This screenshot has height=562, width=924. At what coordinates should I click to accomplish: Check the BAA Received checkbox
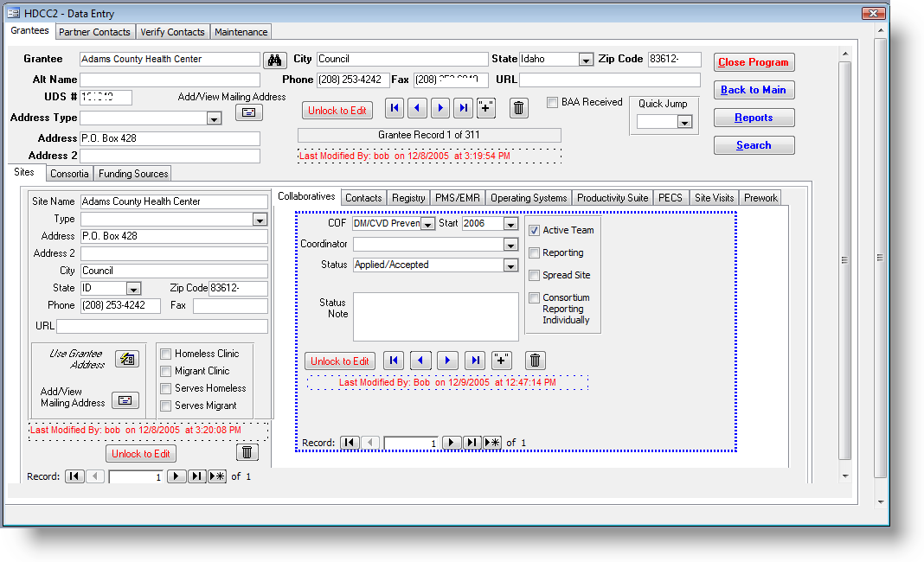(x=552, y=103)
